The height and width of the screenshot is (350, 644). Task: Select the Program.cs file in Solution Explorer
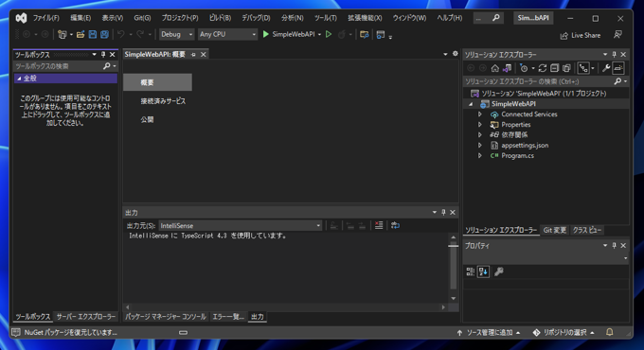point(517,155)
